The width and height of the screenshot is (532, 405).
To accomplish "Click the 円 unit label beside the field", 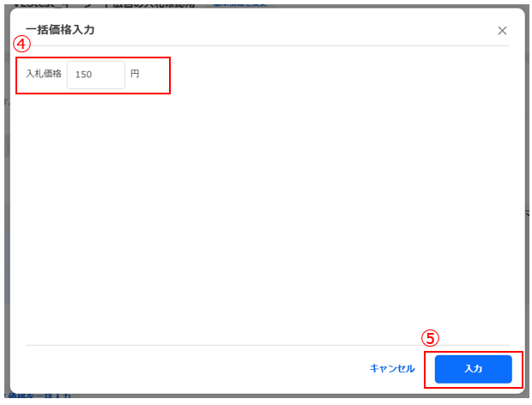I will 135,74.
